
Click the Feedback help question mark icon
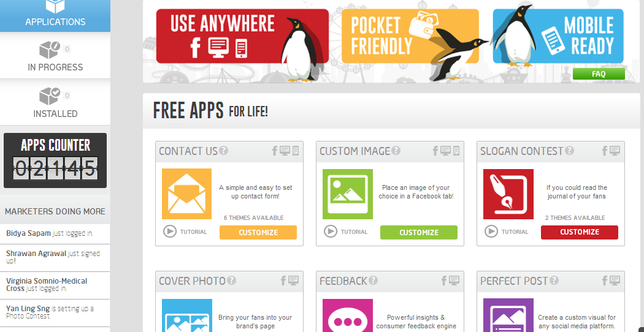point(373,281)
